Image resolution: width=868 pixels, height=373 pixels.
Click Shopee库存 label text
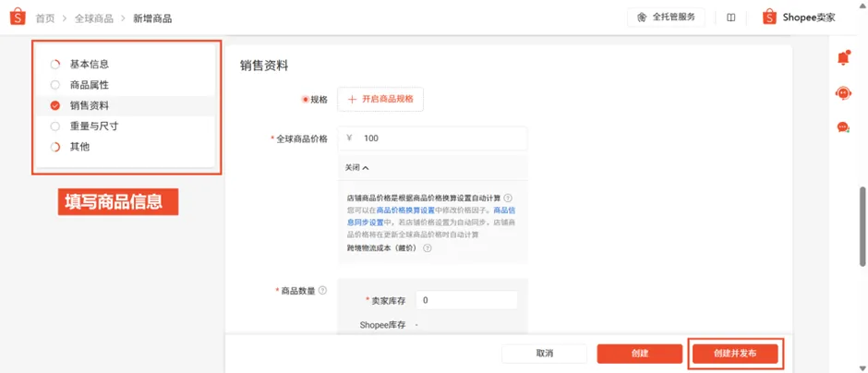tap(382, 325)
